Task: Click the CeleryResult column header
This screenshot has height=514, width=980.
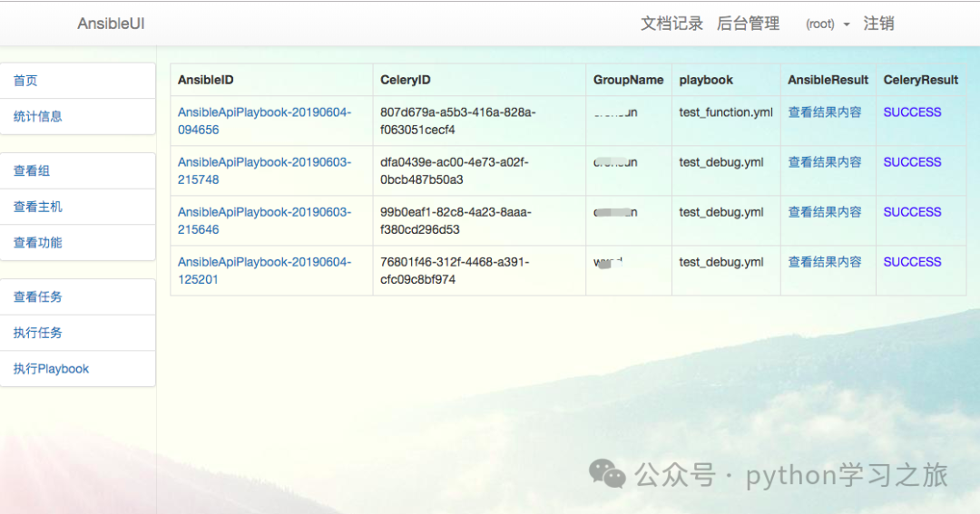Action: click(921, 80)
